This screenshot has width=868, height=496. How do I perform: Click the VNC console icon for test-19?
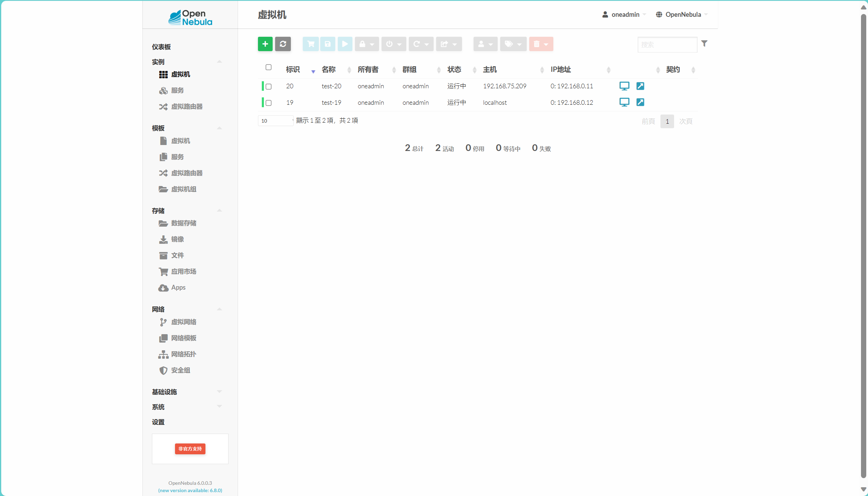[625, 102]
